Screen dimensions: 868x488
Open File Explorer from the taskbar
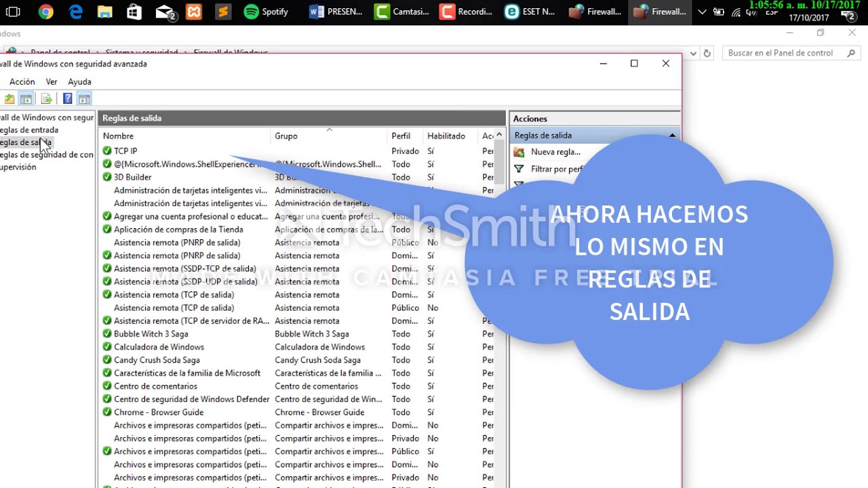point(104,12)
